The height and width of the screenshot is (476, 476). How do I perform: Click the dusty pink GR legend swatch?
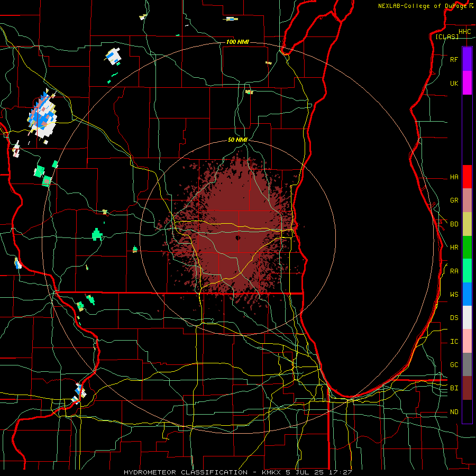pyautogui.click(x=467, y=200)
